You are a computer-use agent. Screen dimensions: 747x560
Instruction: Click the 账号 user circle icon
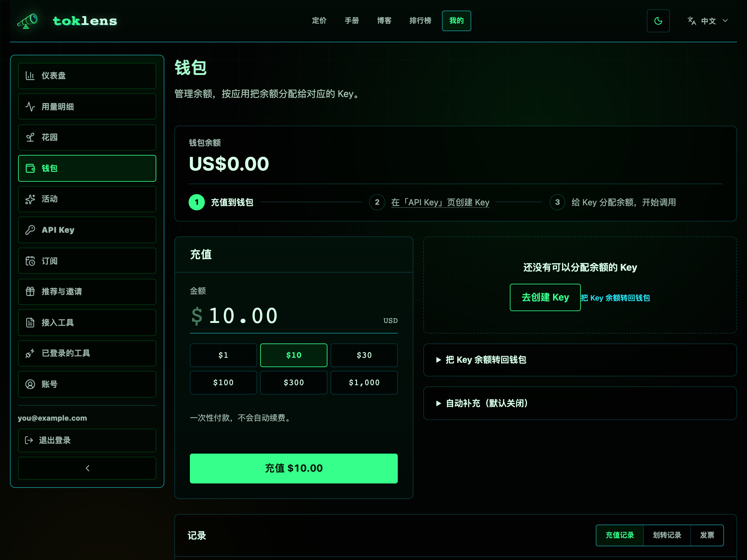(x=30, y=384)
